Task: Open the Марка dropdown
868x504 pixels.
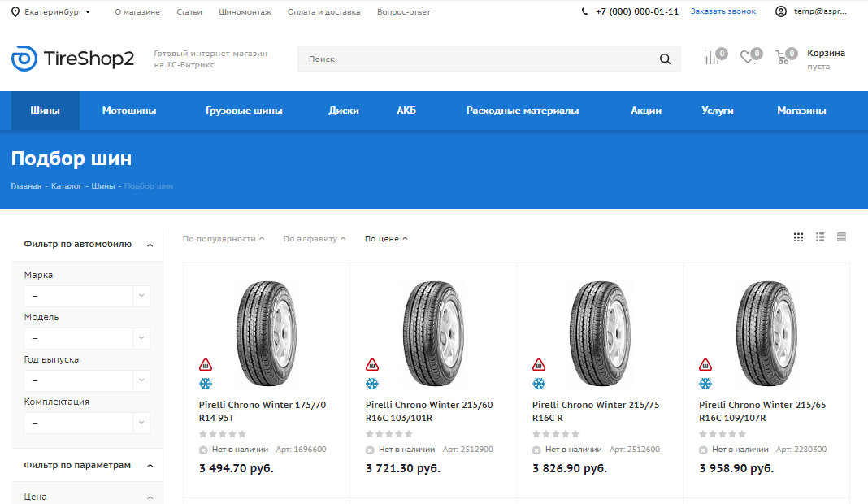Action: (x=87, y=297)
